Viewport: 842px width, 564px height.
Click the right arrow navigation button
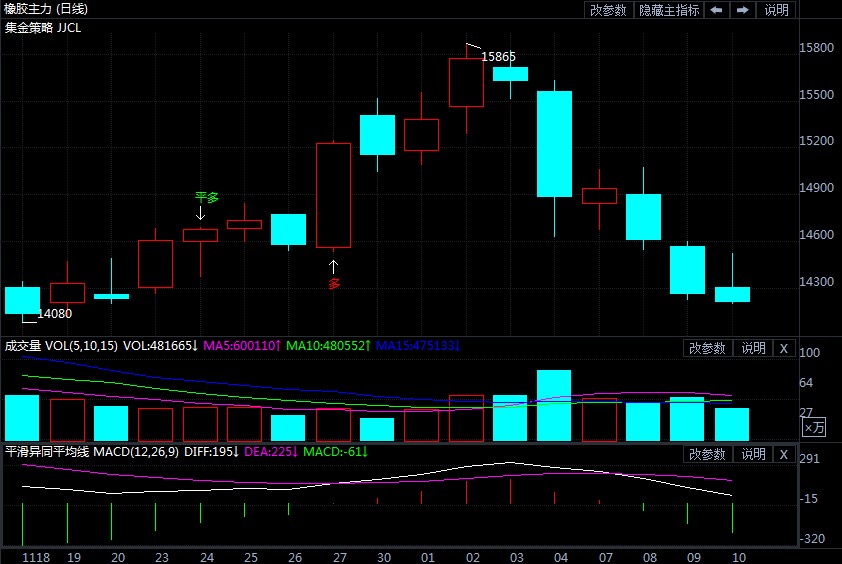[743, 10]
